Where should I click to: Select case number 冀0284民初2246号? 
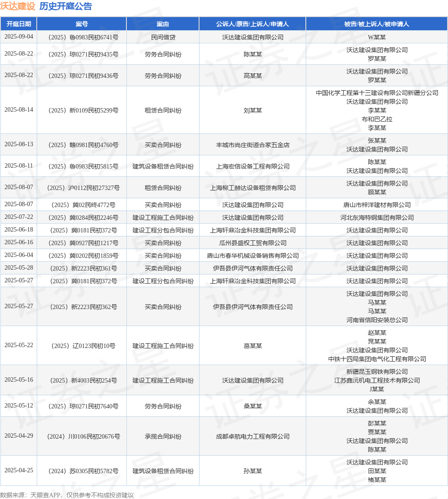(84, 218)
